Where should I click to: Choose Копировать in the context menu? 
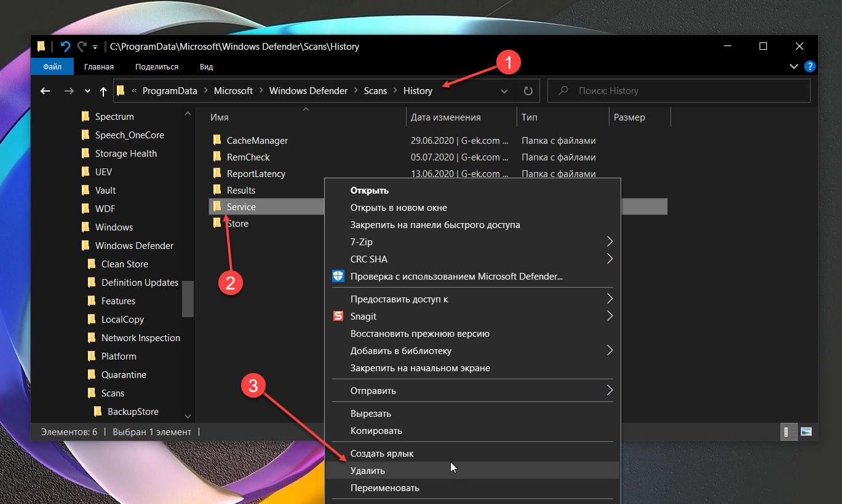click(x=472, y=431)
